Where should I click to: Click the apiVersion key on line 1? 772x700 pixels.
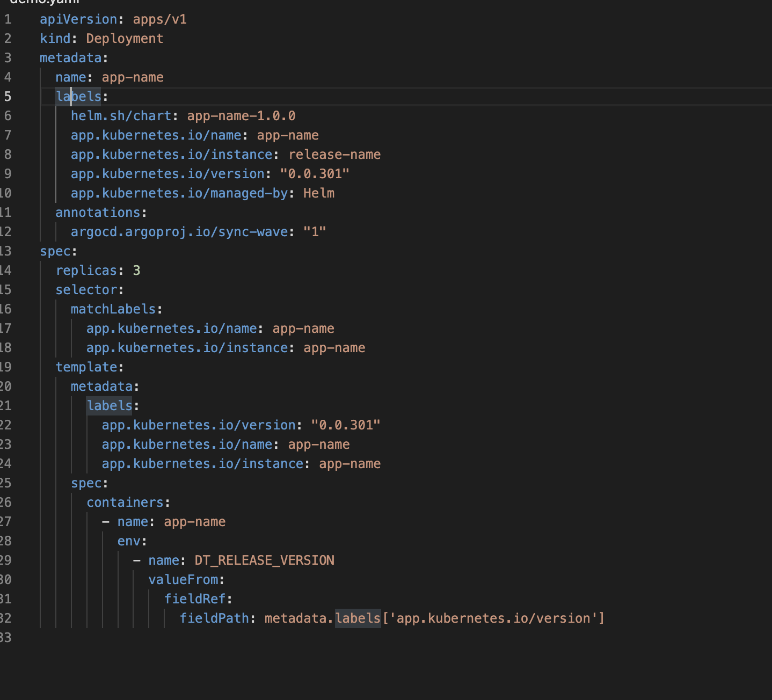tap(78, 19)
